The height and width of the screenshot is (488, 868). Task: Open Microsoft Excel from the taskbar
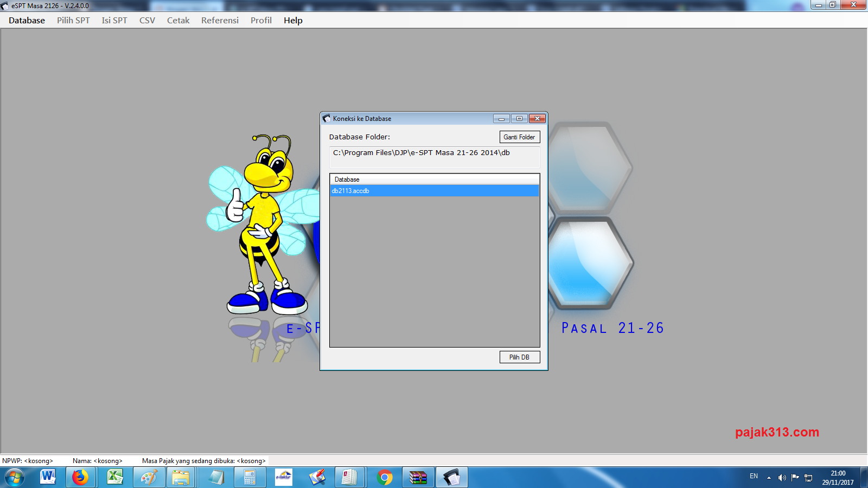pos(115,478)
